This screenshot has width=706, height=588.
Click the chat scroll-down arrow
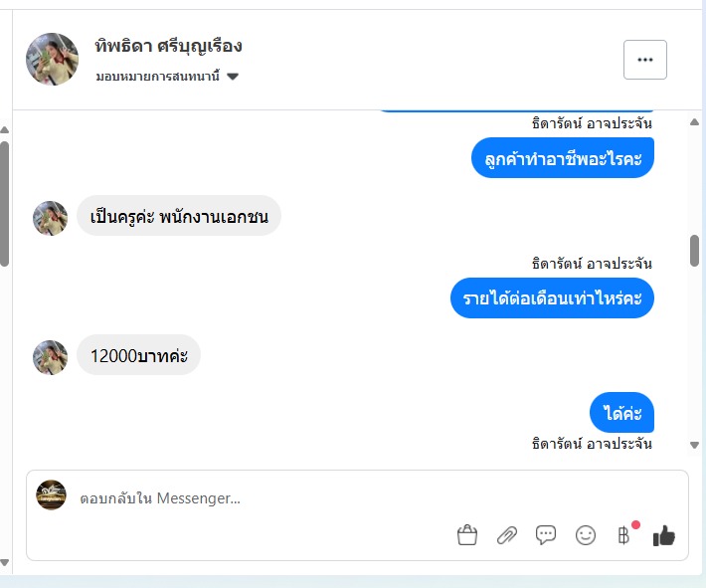coord(694,445)
